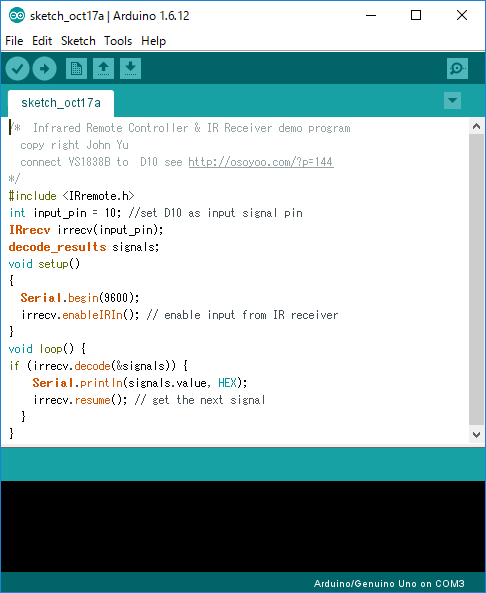Create a new sketch with New icon

(76, 68)
